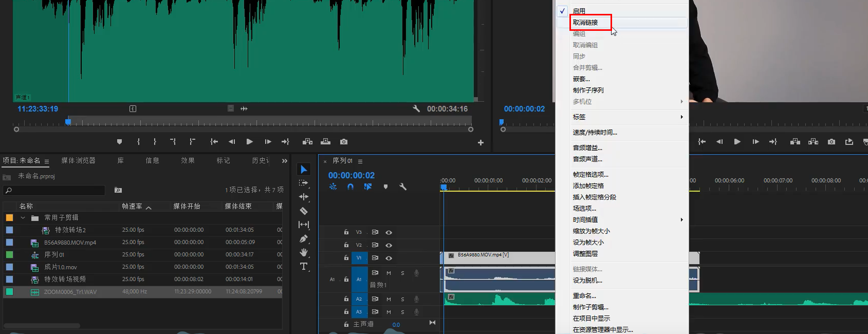The height and width of the screenshot is (334, 868).
Task: Hide track V2 output with eye icon
Action: click(x=389, y=245)
